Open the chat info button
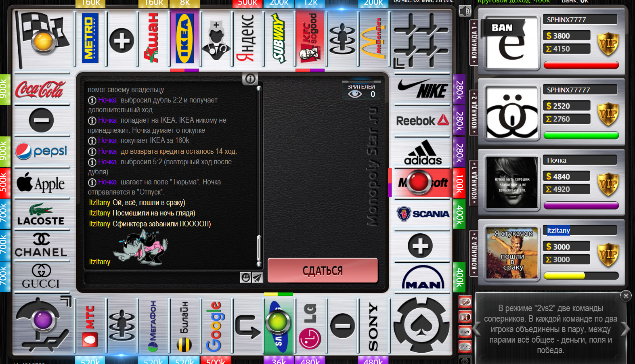This screenshot has height=364, width=635. pos(250,79)
